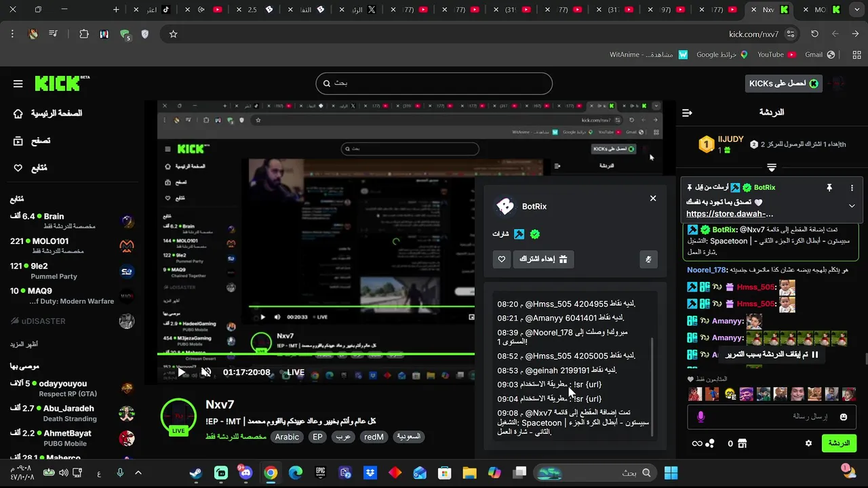Open MAQ9 channel in followed list
Image resolution: width=868 pixels, height=488 pixels.
[x=72, y=296]
